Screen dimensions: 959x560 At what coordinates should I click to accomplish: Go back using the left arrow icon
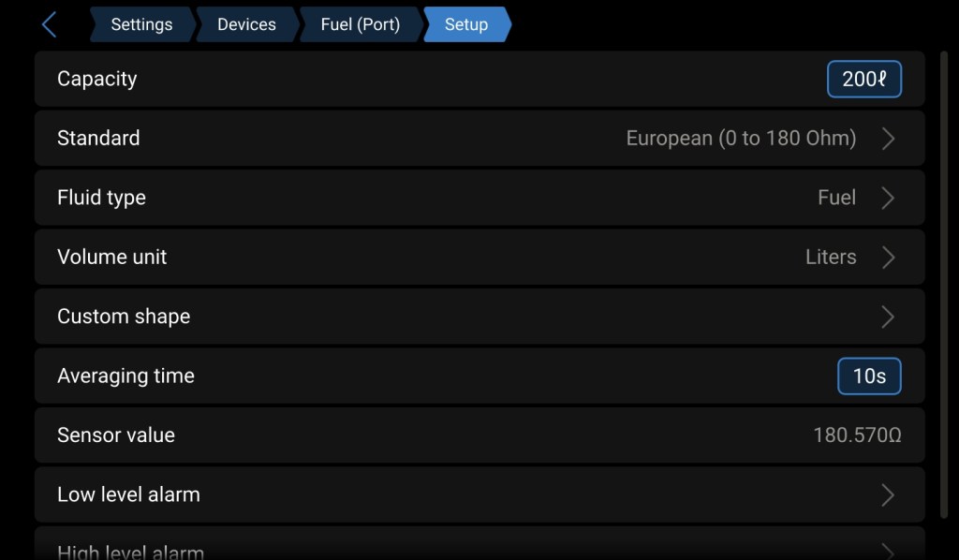(50, 24)
